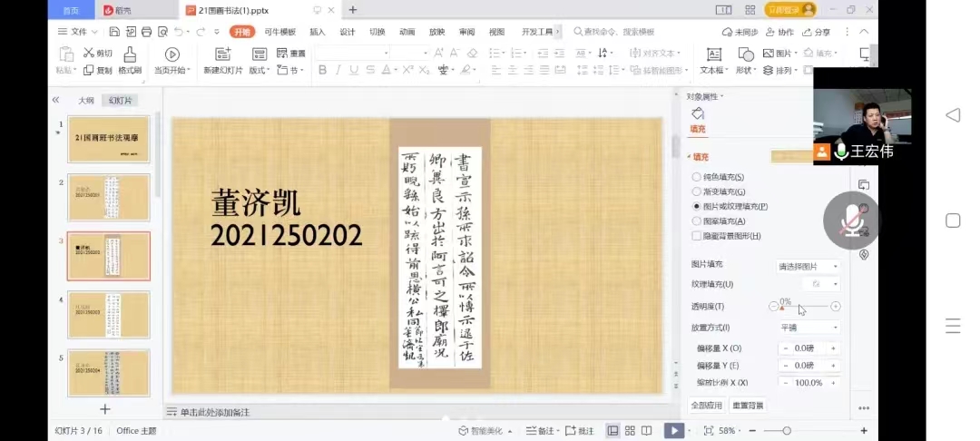Image resolution: width=980 pixels, height=441 pixels.
Task: Add slide using plus below thumbnails
Action: [105, 409]
